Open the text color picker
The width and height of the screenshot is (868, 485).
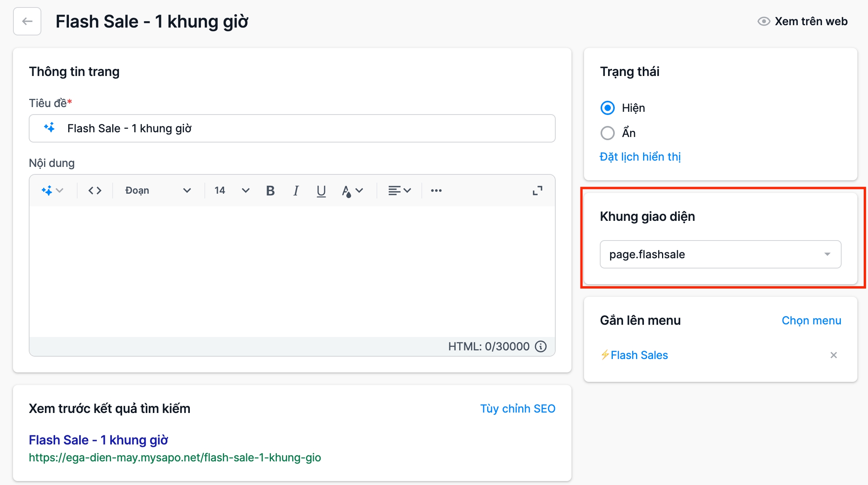[352, 191]
